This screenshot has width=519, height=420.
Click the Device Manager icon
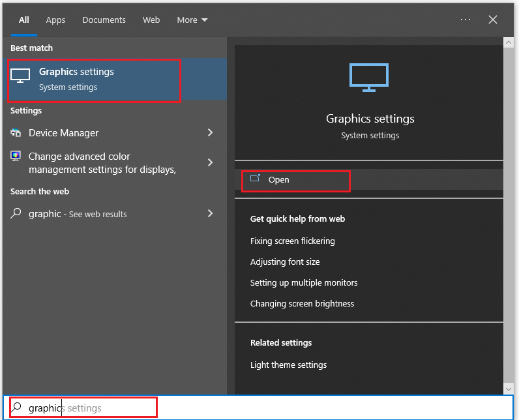point(16,133)
